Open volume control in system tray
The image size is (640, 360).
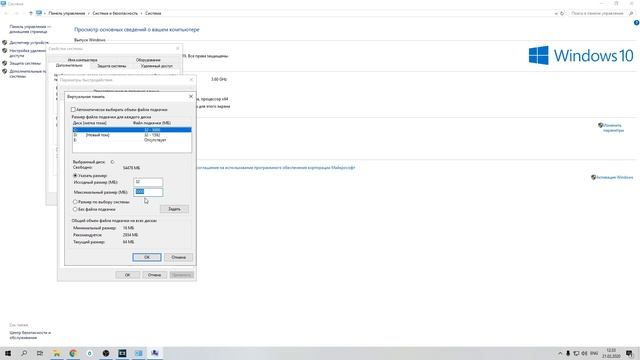click(584, 353)
